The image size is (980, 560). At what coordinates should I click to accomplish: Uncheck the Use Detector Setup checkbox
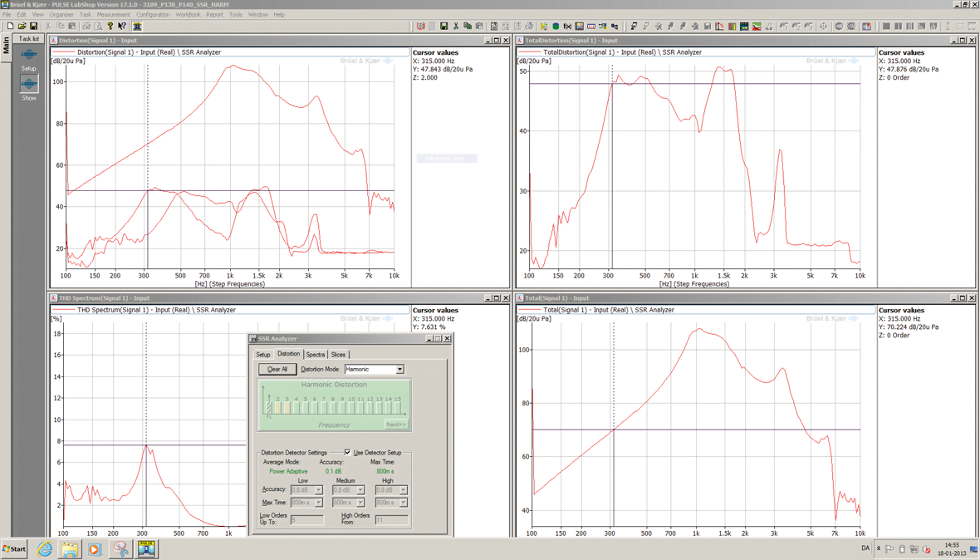pyautogui.click(x=348, y=453)
